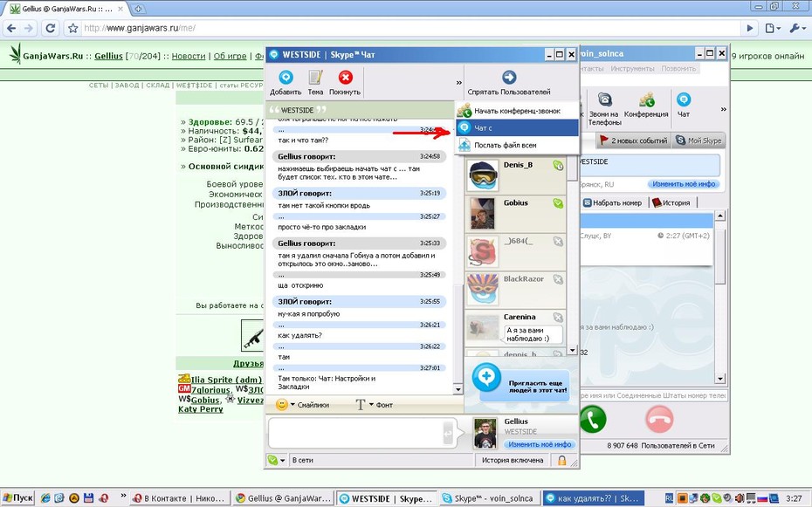Choose Чат с menu entry
The height and width of the screenshot is (507, 812).
(x=517, y=127)
